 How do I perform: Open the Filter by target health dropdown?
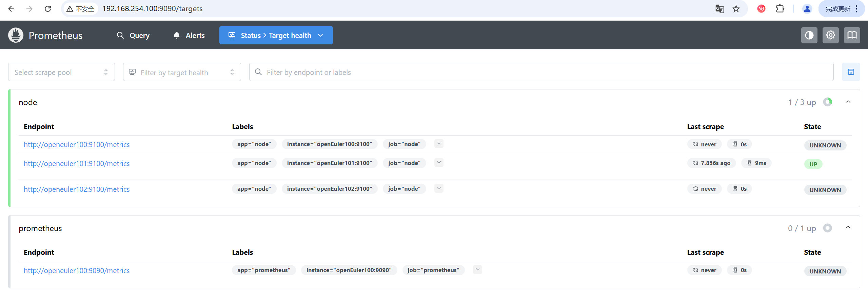pyautogui.click(x=182, y=72)
